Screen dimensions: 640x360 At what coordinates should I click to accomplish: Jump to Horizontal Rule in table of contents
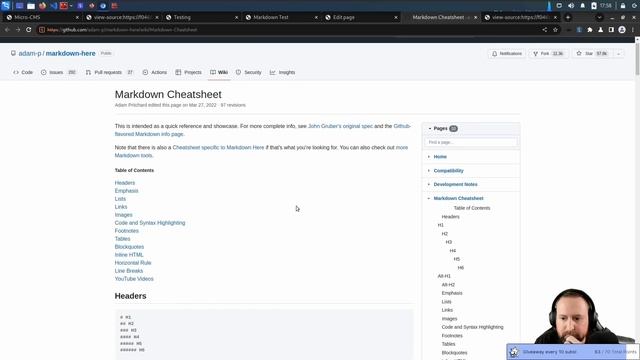(x=133, y=263)
